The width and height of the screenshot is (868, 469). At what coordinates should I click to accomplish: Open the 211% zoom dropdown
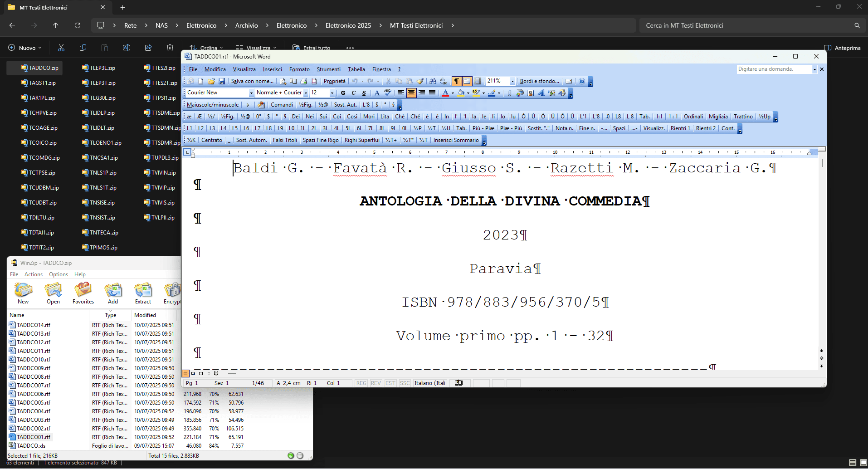point(513,81)
